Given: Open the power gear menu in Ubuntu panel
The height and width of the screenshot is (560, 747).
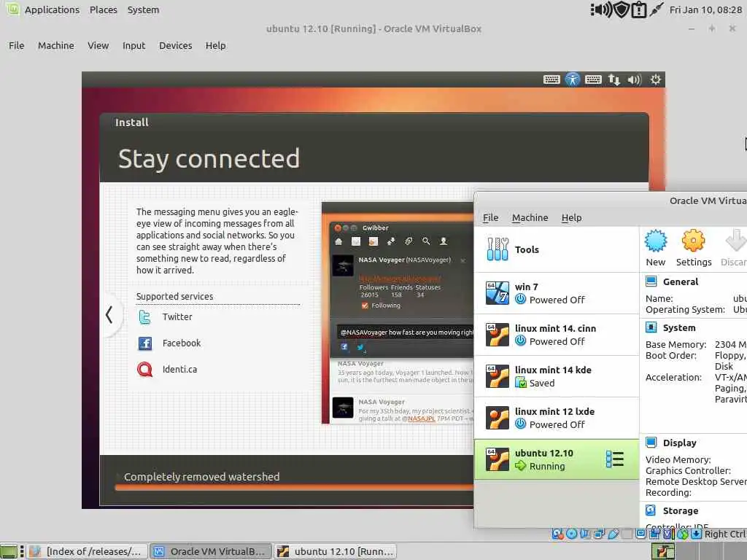Looking at the screenshot, I should pyautogui.click(x=656, y=79).
